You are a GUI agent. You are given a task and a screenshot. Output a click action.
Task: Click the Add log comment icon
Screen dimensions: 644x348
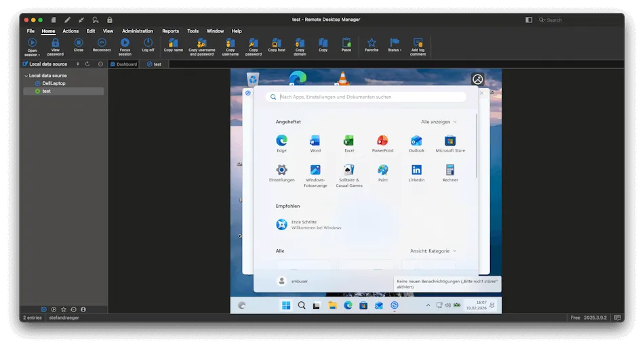coord(418,43)
